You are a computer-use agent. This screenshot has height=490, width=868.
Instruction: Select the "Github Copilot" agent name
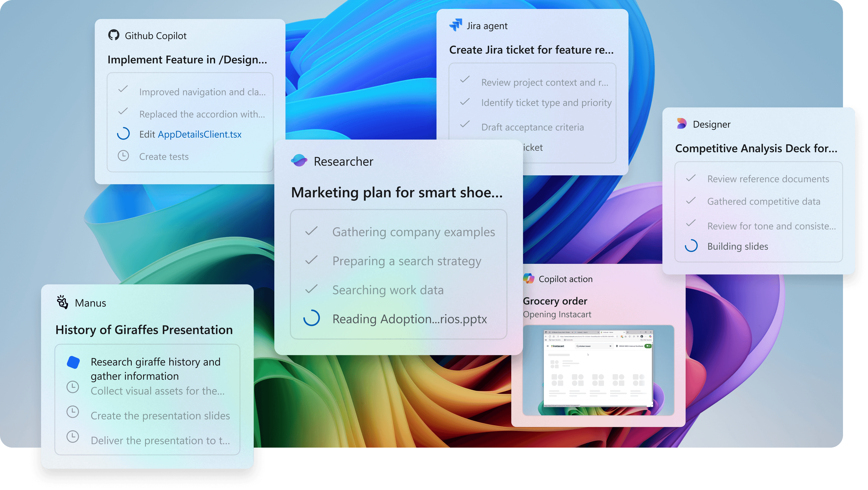[x=156, y=36]
